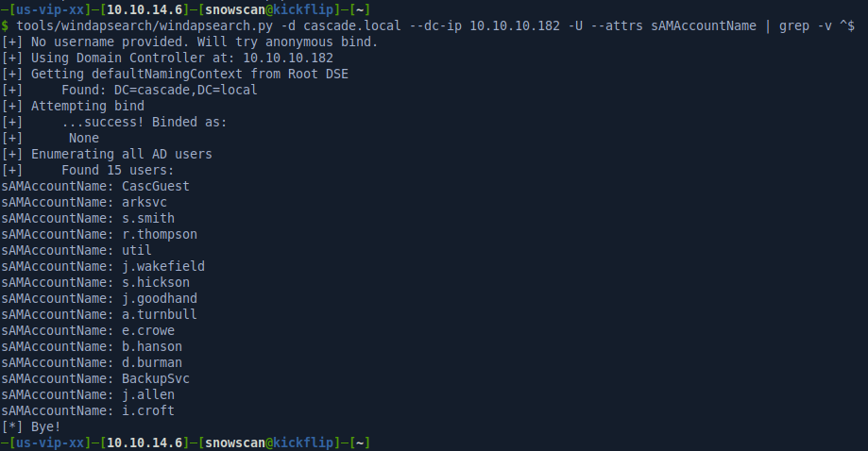This screenshot has width=868, height=451.
Task: Click the 'j.allen' username
Action: click(x=148, y=394)
